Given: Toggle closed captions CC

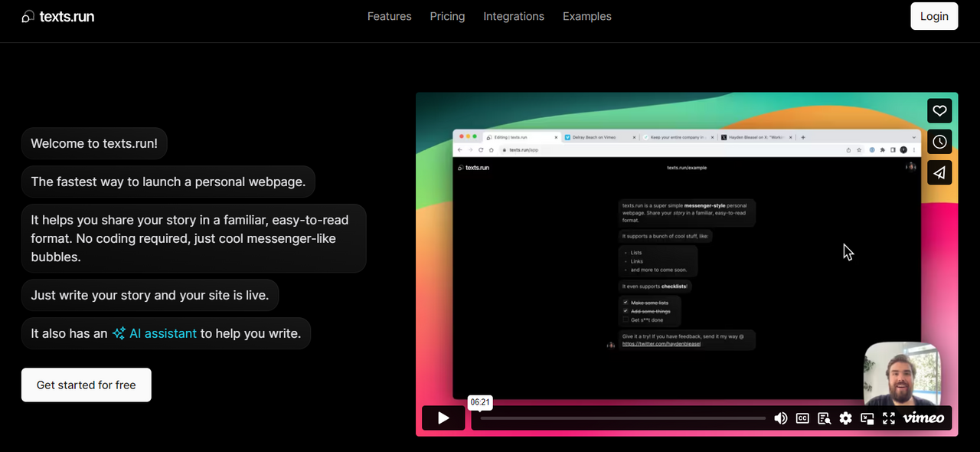Looking at the screenshot, I should click(x=802, y=418).
